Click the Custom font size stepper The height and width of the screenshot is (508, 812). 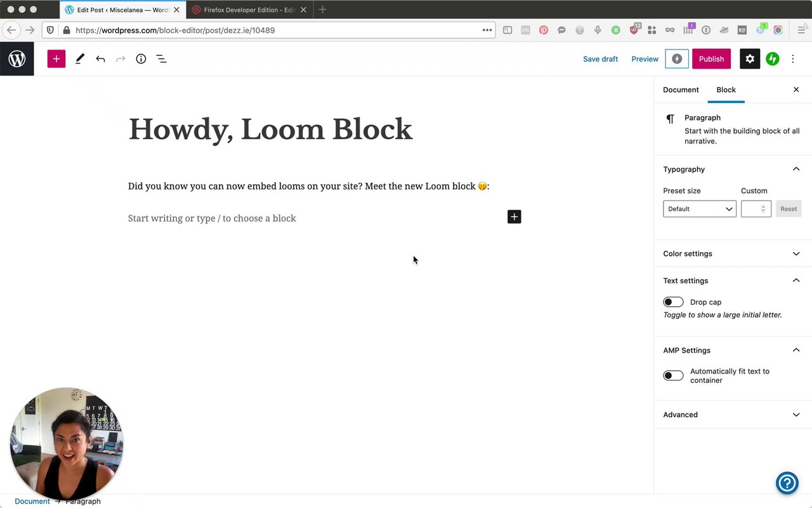click(x=763, y=209)
